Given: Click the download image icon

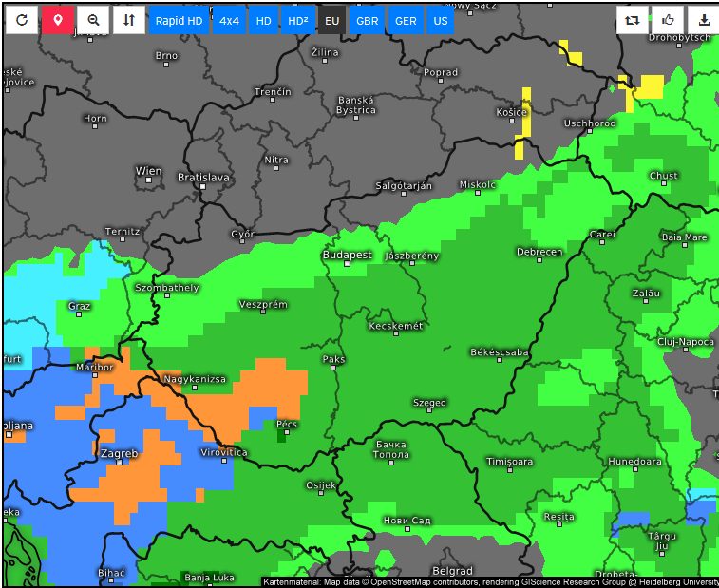Looking at the screenshot, I should (704, 20).
